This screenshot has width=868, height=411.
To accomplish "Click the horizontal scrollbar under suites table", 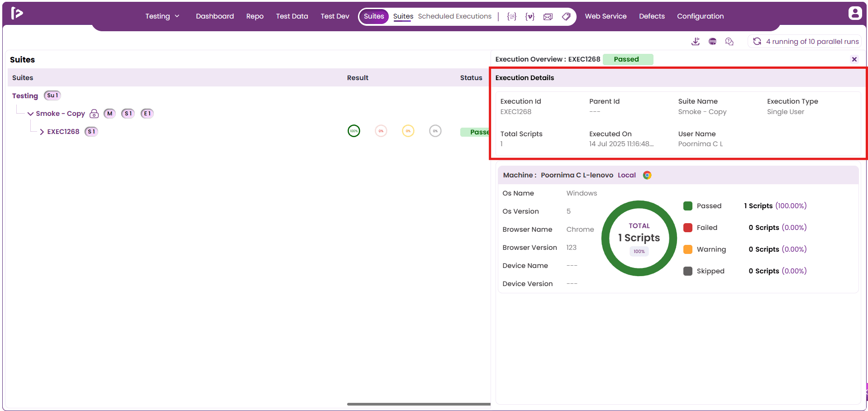I will (x=419, y=404).
